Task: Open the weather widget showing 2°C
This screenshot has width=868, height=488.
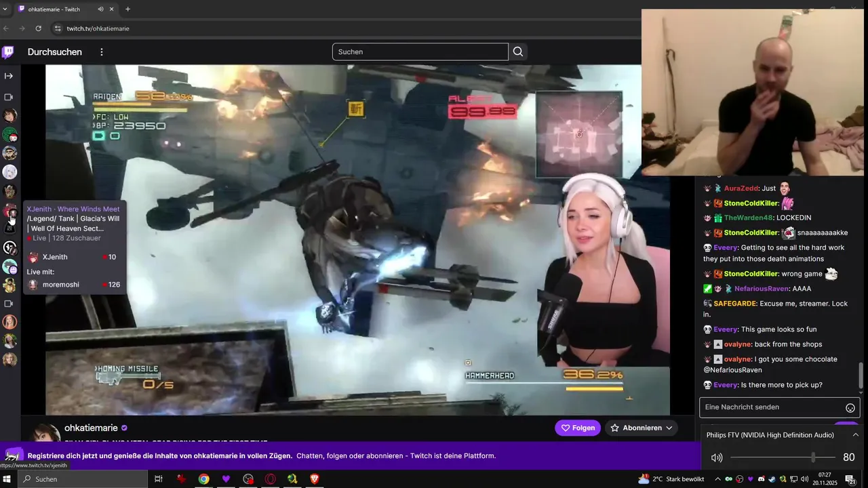Action: click(671, 479)
